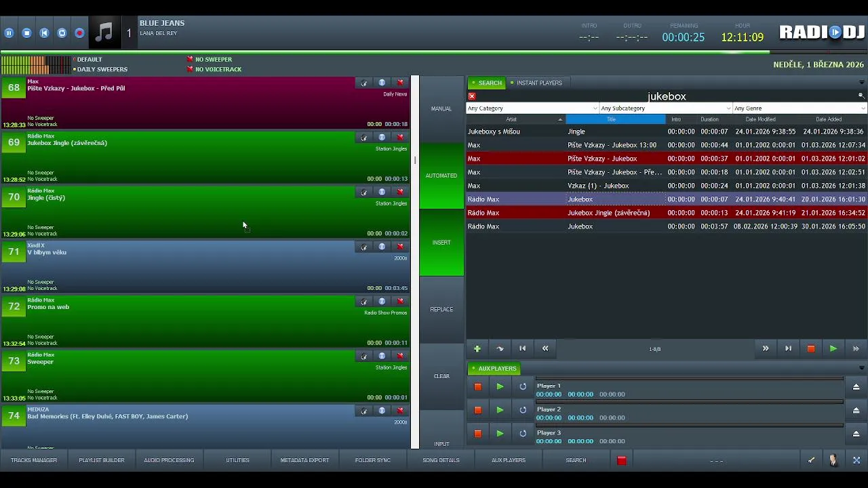Image resolution: width=868 pixels, height=488 pixels.
Task: Toggle NO SWEEPER option
Action: [210, 60]
